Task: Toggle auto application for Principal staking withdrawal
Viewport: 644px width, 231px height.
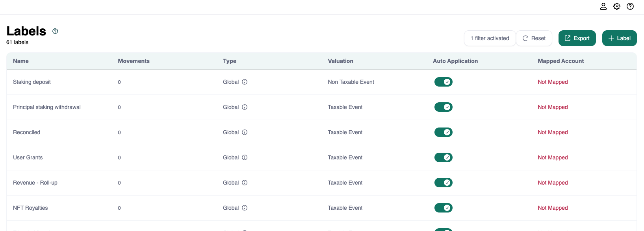Action: tap(443, 107)
